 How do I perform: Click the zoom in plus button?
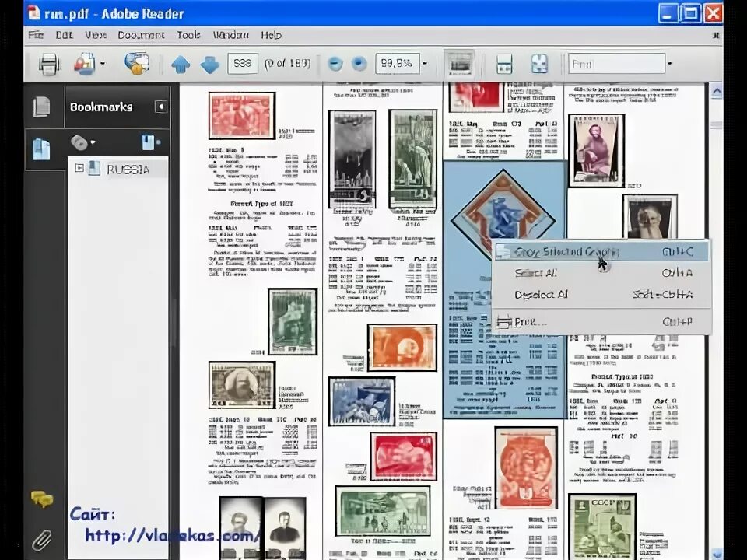(359, 64)
